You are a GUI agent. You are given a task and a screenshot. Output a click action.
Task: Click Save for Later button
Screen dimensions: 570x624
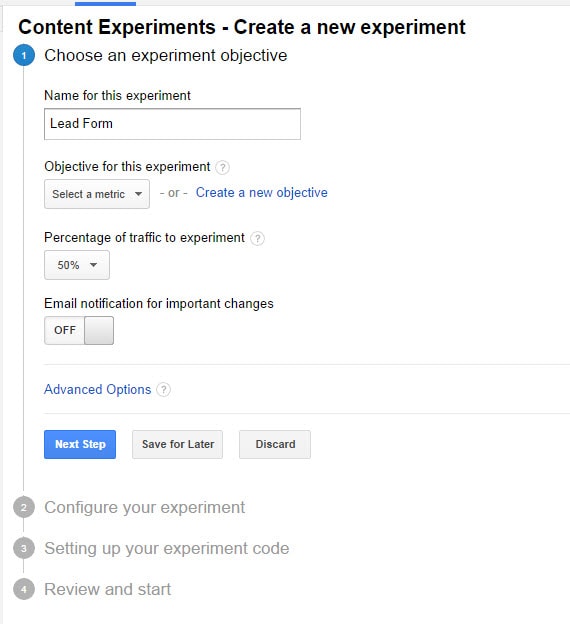point(178,444)
